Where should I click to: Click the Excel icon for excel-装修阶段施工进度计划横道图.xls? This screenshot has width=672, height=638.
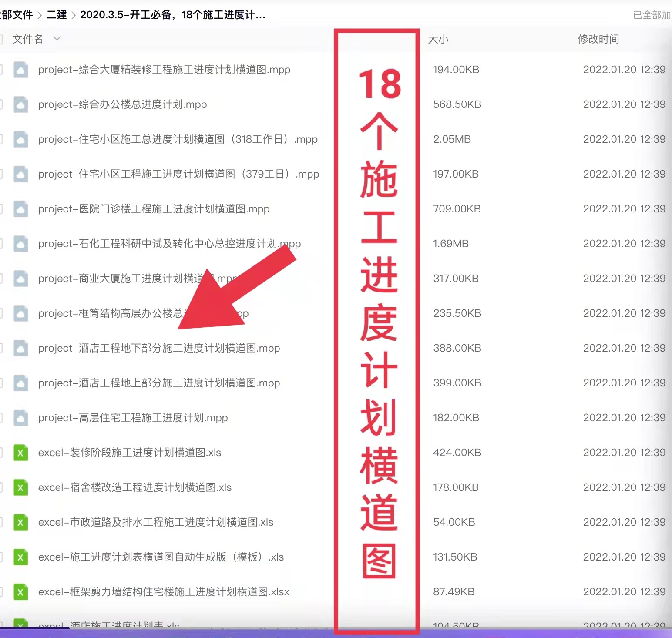coord(20,453)
